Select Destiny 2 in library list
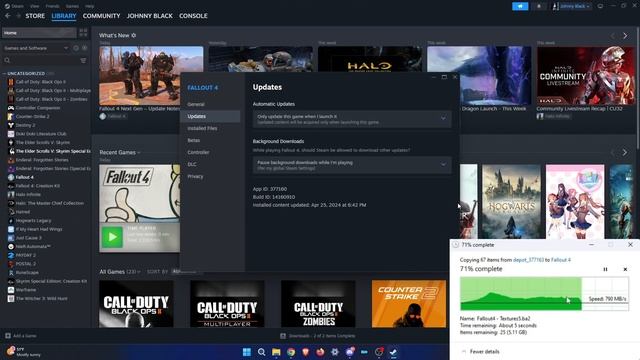This screenshot has width=640, height=360. (x=25, y=125)
